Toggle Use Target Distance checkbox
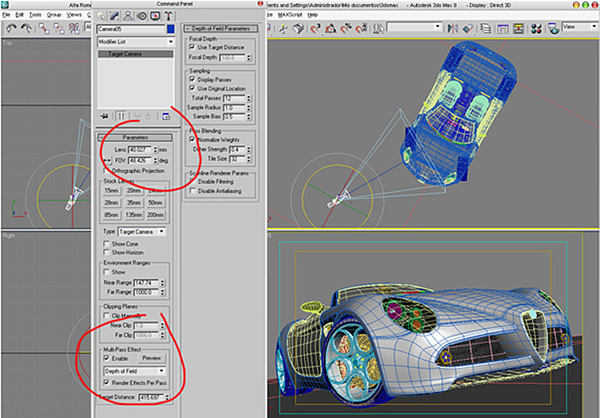Viewport: 600px width, 418px height. (192, 47)
